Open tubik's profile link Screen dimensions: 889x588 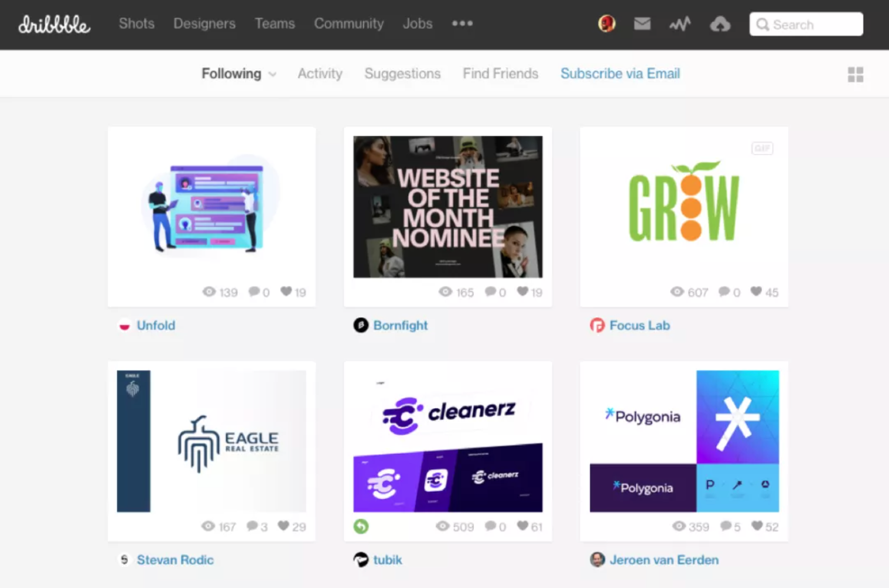388,560
